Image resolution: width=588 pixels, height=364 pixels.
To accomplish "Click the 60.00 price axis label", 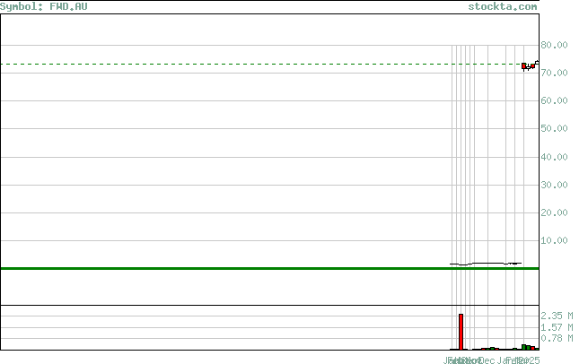I will [x=554, y=100].
